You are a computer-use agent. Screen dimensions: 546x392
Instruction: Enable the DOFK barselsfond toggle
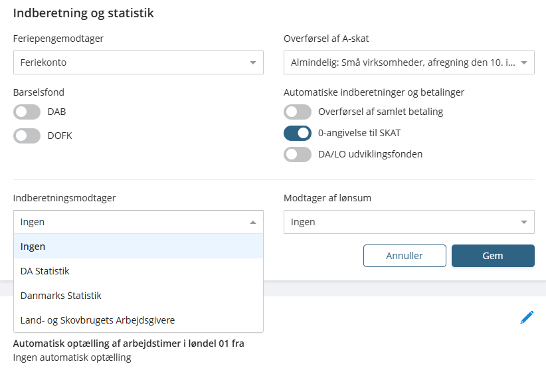click(x=27, y=136)
